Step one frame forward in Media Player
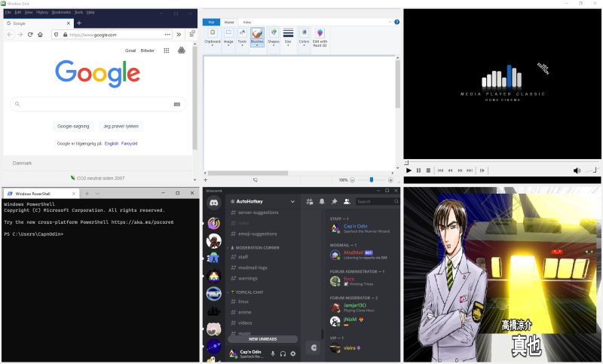603x364 pixels. tap(482, 170)
